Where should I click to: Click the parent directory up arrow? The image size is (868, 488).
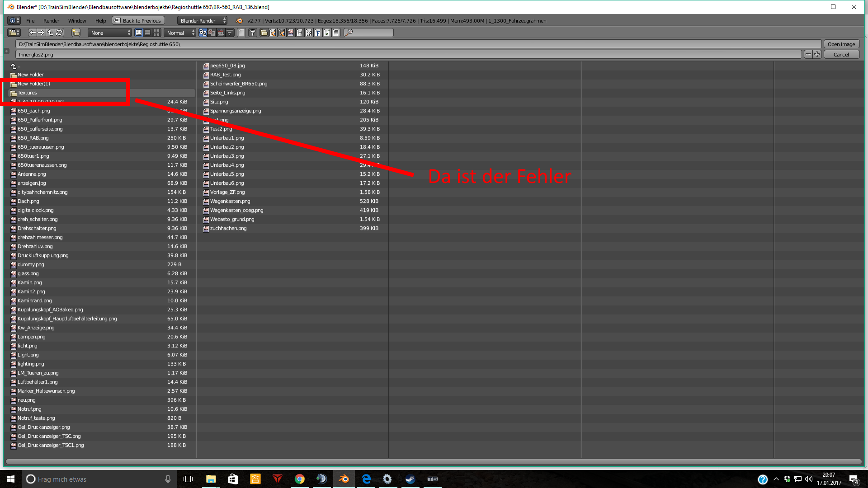50,33
